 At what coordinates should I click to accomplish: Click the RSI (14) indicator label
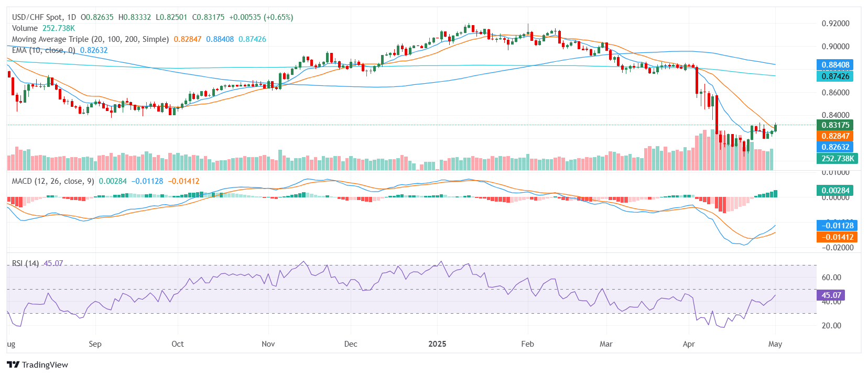(x=25, y=263)
